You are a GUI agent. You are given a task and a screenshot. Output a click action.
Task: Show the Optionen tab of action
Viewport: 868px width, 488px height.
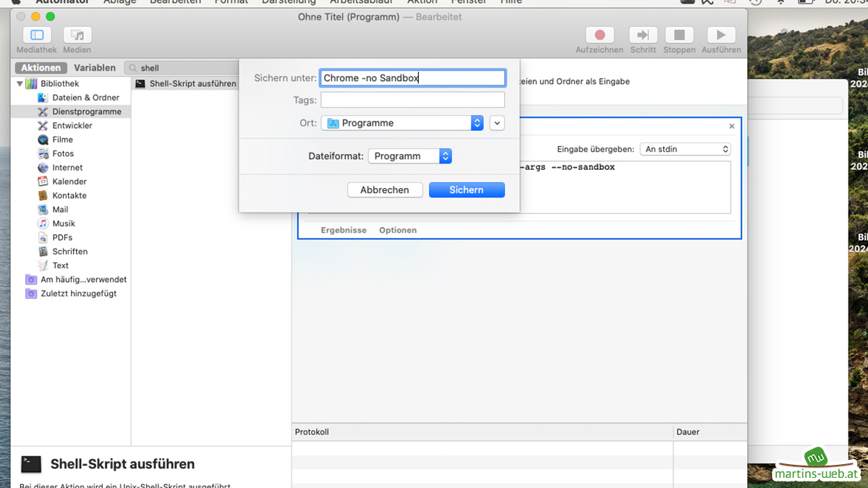pos(398,230)
